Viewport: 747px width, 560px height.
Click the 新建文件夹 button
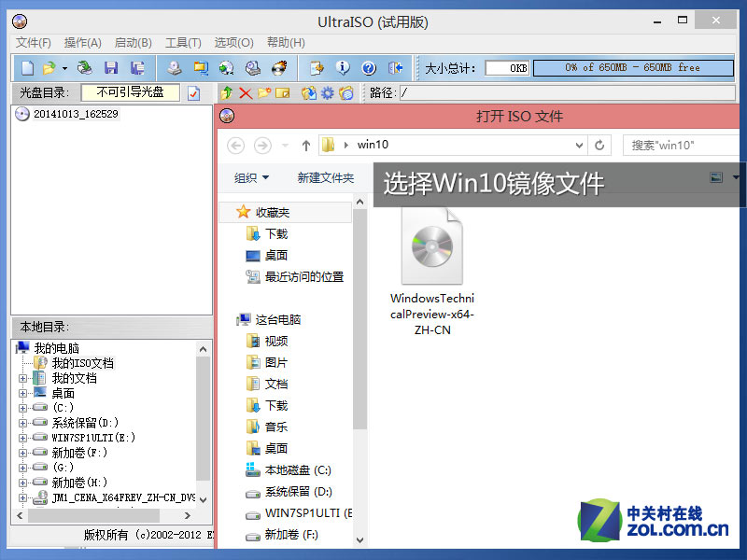[326, 178]
